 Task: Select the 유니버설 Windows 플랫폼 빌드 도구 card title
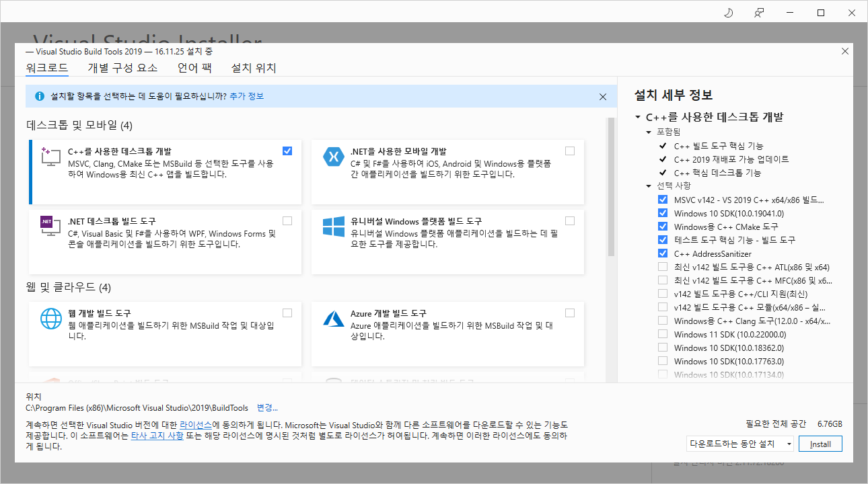pyautogui.click(x=416, y=220)
